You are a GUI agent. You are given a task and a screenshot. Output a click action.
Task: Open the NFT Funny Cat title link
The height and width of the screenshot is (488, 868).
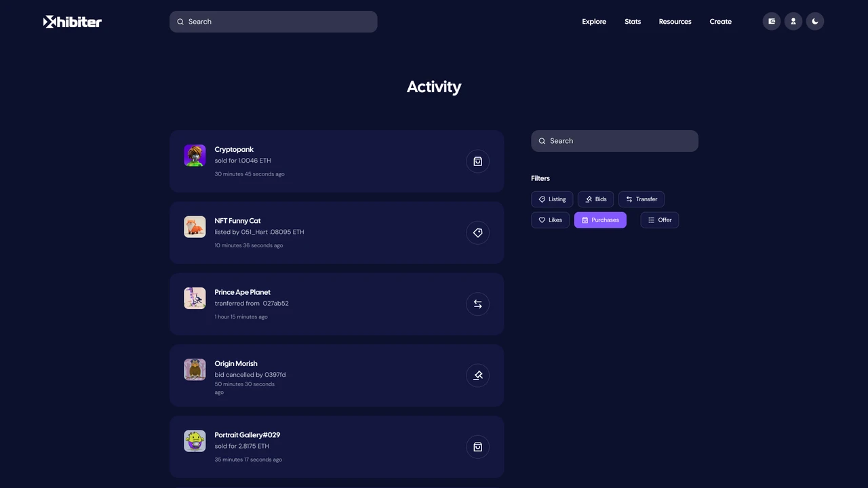tap(237, 220)
